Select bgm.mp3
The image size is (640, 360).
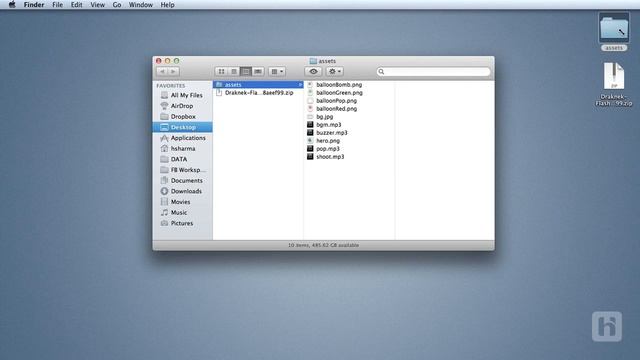pos(329,124)
